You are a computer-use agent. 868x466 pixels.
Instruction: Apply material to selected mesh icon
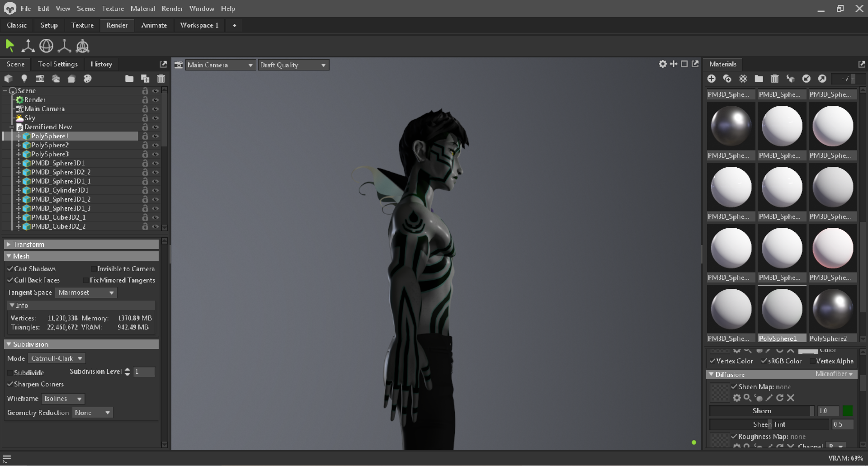pos(790,79)
